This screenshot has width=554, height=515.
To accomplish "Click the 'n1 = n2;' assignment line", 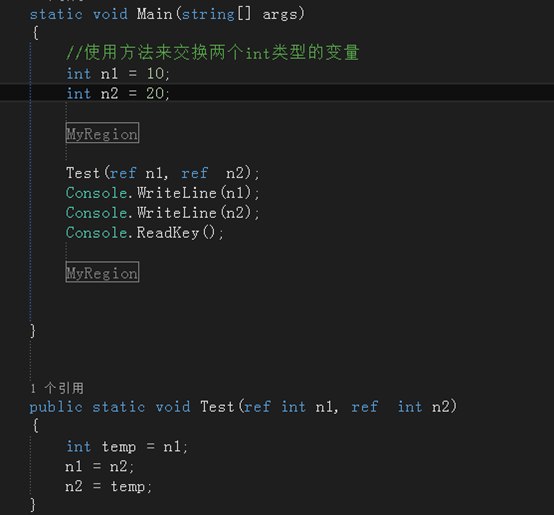I will pos(100,467).
